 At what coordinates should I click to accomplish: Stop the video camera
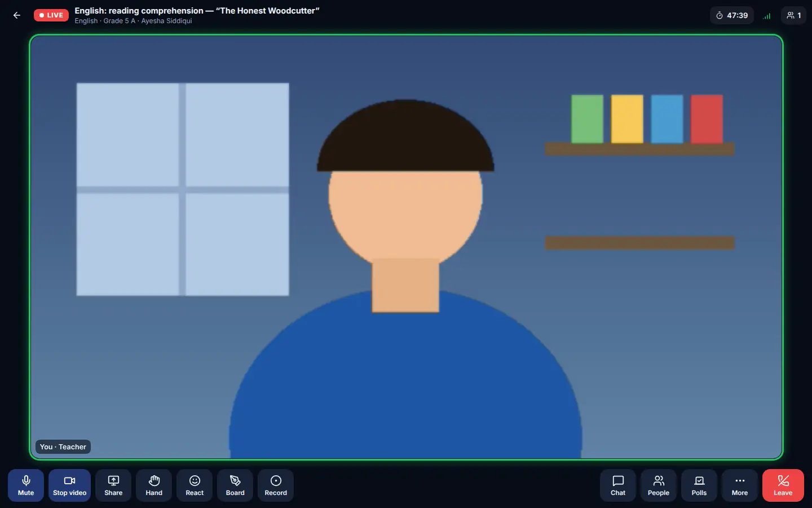(69, 485)
